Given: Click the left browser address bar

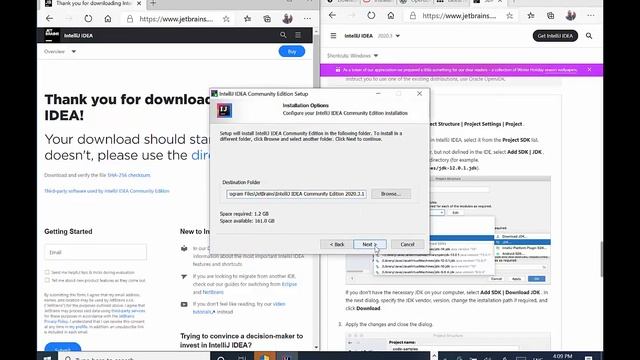Looking at the screenshot, I should [176, 19].
